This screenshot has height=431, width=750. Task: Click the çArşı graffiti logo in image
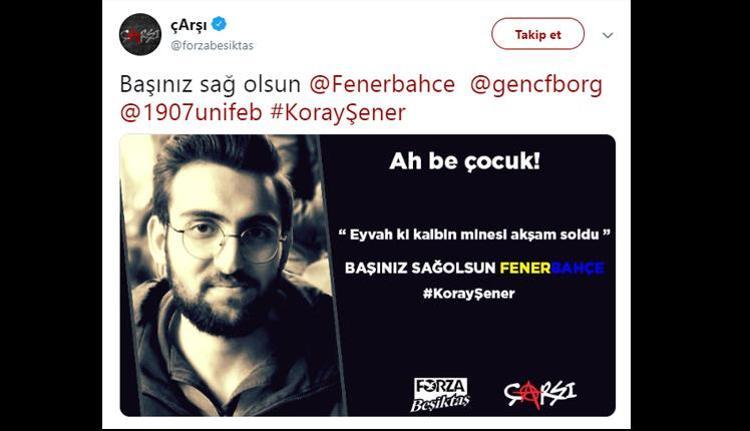point(540,394)
